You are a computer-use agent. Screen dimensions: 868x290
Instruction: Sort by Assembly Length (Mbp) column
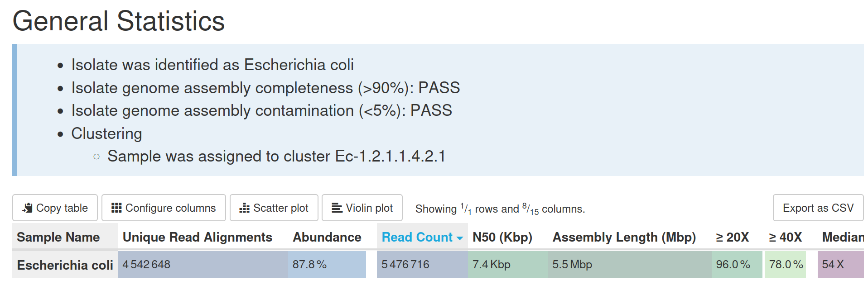pos(624,237)
